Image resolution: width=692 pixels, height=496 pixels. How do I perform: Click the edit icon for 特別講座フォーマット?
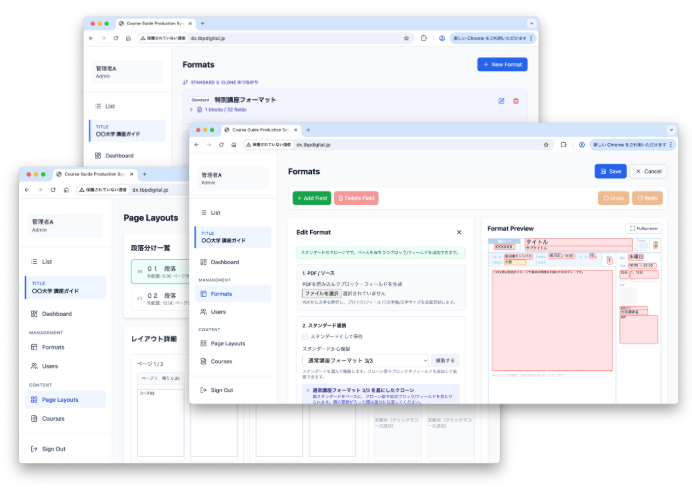[x=501, y=100]
